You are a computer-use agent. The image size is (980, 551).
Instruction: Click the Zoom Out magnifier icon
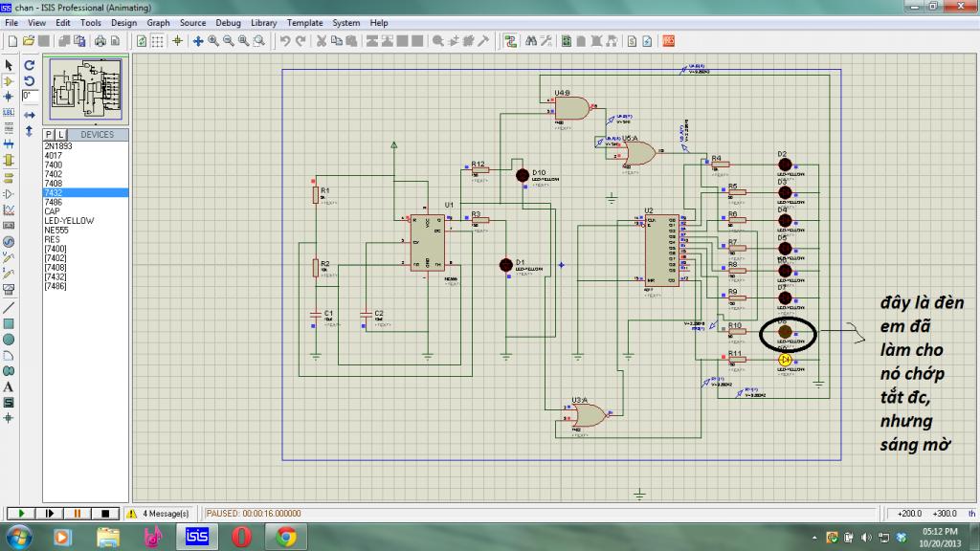tap(228, 41)
